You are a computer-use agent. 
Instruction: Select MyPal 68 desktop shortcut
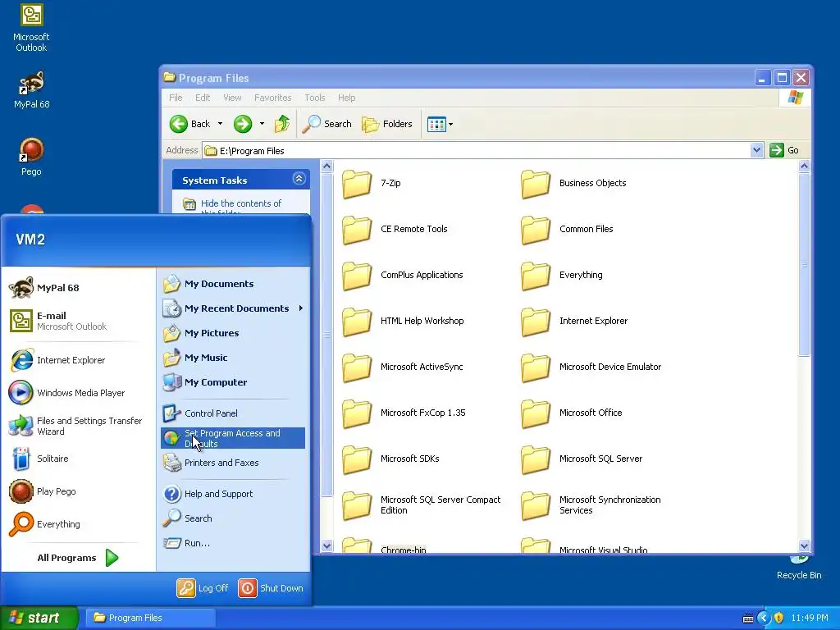(31, 89)
